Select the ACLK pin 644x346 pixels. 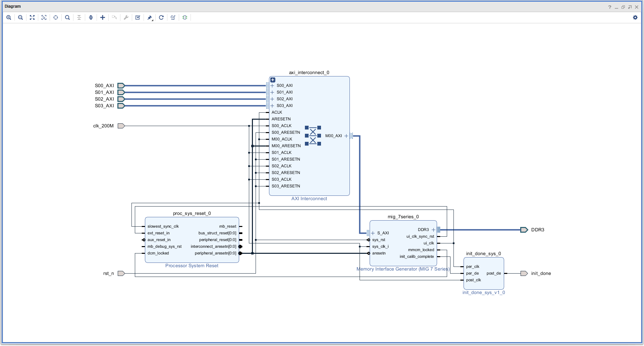[277, 112]
